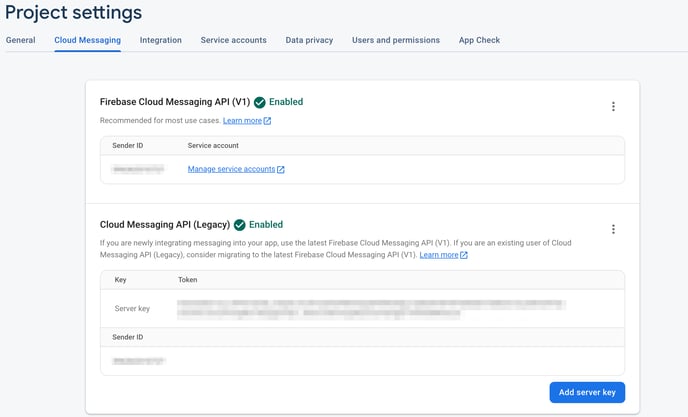The image size is (688, 417).
Task: Open the General settings tab
Action: (x=21, y=40)
